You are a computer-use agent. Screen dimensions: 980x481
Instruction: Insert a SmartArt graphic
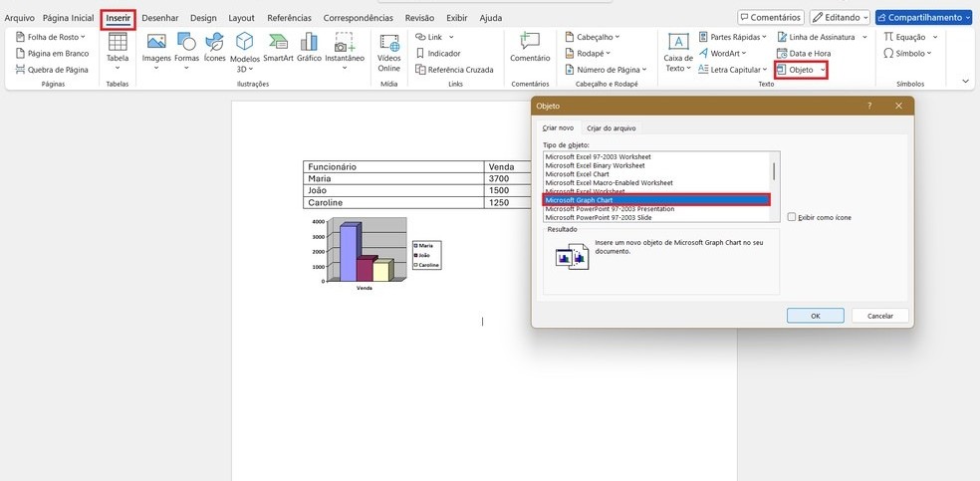coord(278,48)
